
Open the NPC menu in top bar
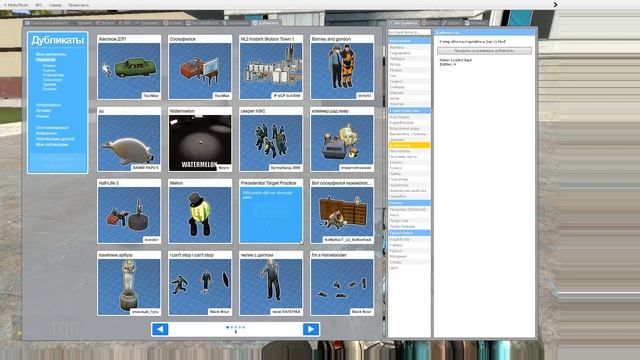pyautogui.click(x=38, y=5)
